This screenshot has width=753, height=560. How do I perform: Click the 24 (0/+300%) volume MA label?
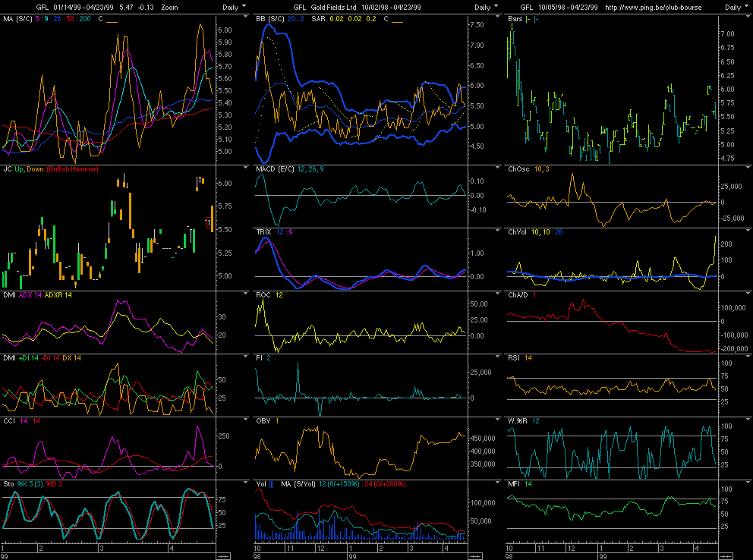coord(385,484)
